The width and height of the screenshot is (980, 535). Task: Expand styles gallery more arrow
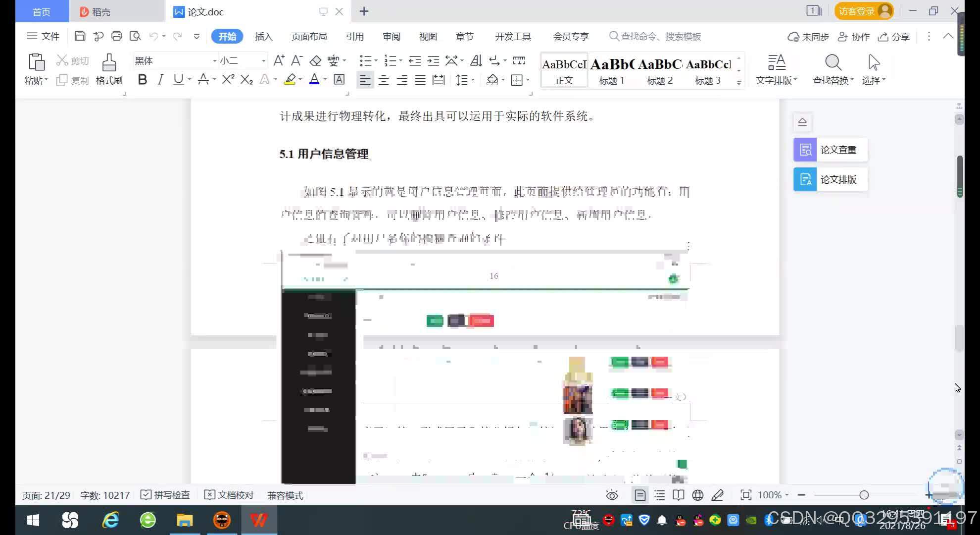739,83
